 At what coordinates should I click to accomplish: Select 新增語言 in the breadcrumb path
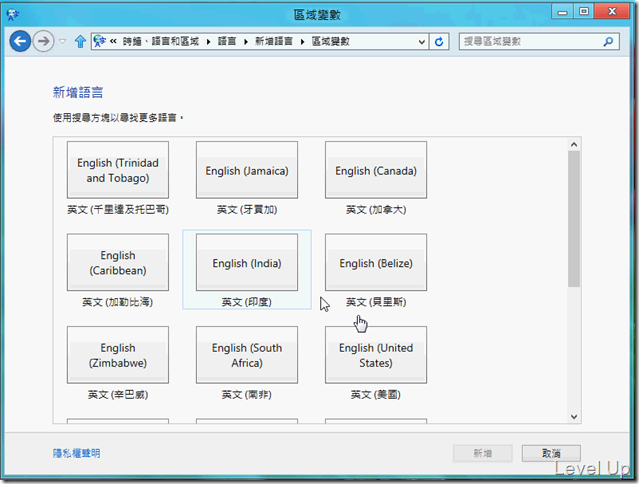tap(274, 41)
